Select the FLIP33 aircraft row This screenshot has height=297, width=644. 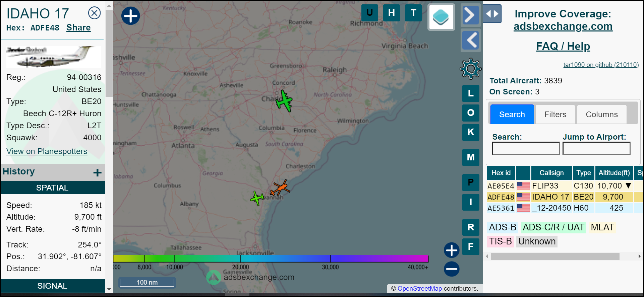565,186
